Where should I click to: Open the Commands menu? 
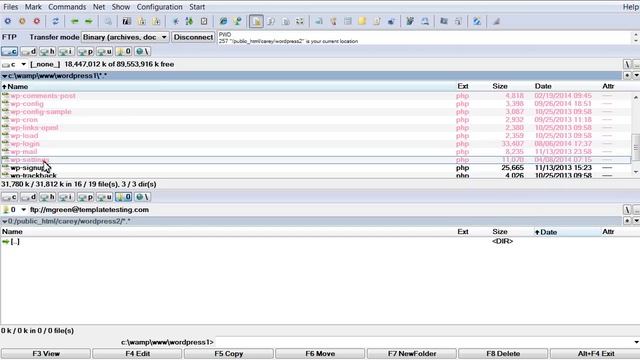[67, 7]
